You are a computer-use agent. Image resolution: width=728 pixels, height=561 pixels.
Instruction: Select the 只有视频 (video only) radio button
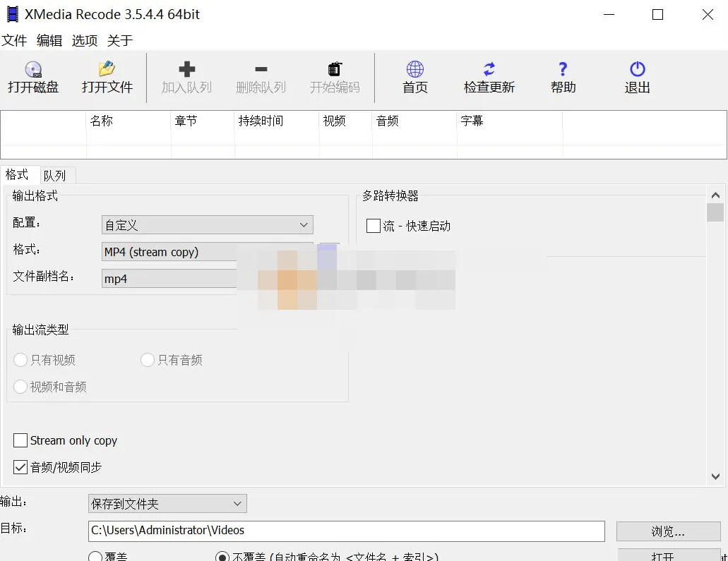(x=20, y=360)
